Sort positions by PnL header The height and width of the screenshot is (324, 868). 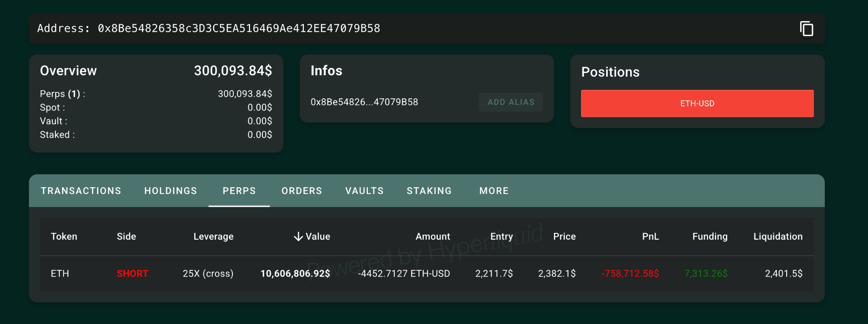(x=650, y=237)
